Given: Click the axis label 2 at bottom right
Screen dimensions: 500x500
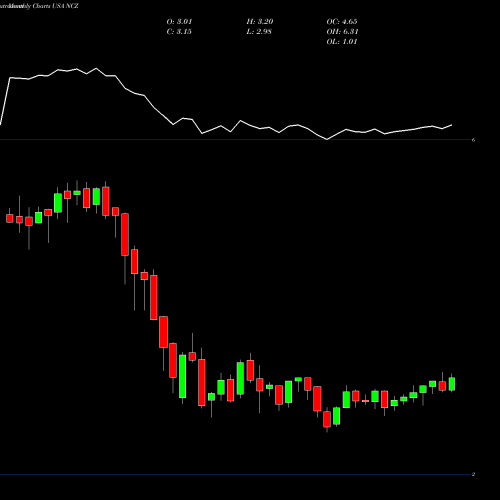Looking at the screenshot, I should click(473, 474).
